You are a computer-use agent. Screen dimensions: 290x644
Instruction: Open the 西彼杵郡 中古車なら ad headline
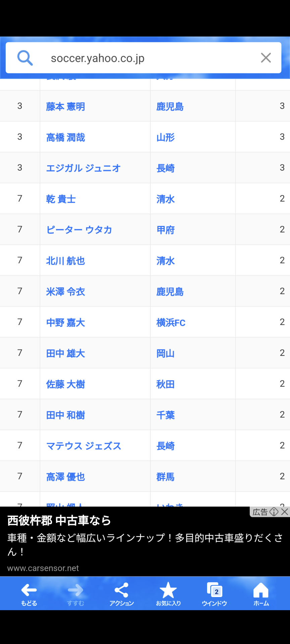point(59,520)
